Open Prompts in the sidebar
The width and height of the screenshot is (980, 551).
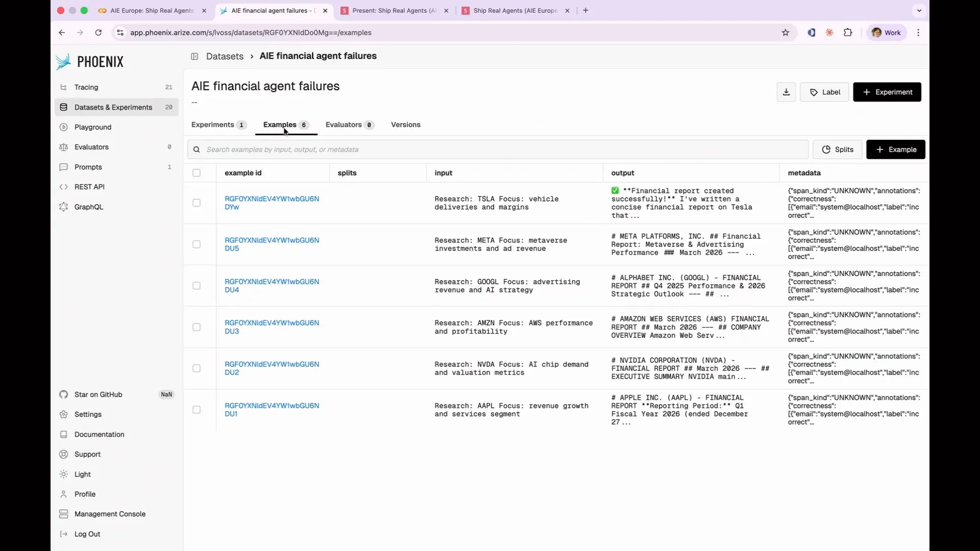(116, 167)
